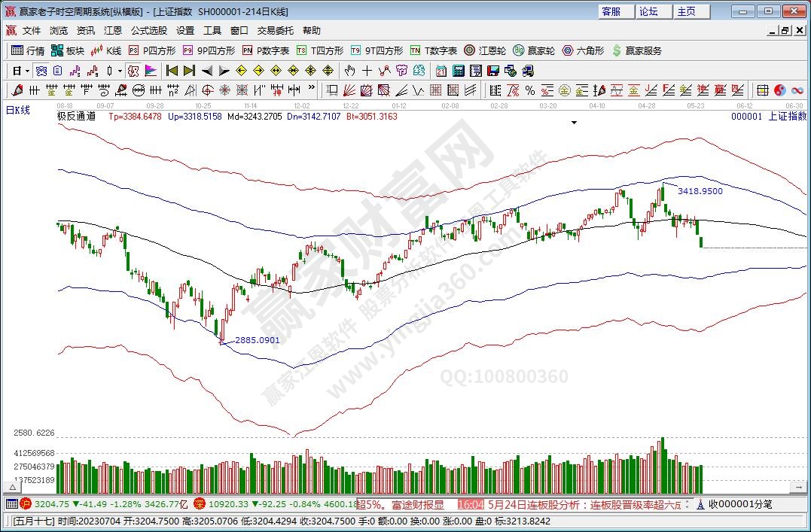Image resolution: width=811 pixels, height=532 pixels.
Task: Click the 论坛 button
Action: click(648, 11)
